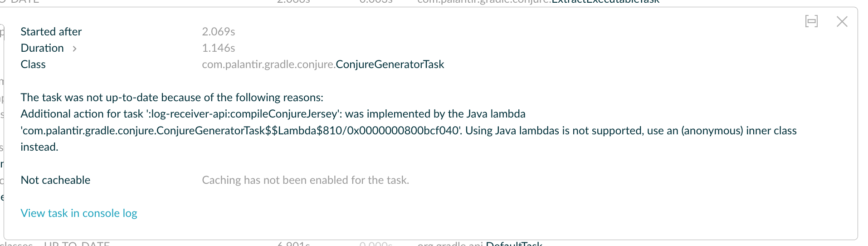
Task: Click the caching not enabled explanation text
Action: 305,180
